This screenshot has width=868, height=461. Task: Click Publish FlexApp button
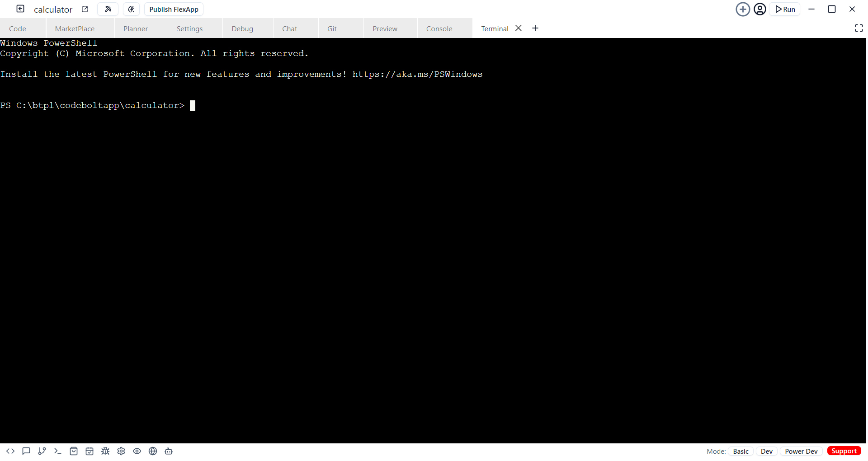174,9
